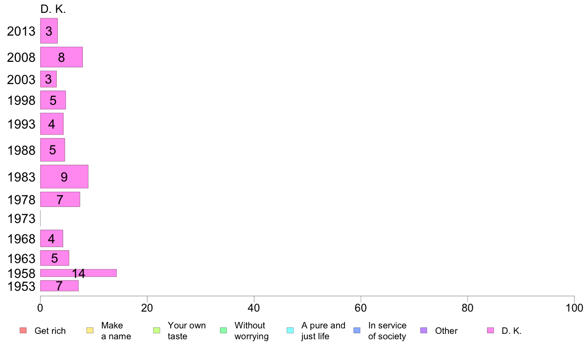The image size is (588, 364).
Task: Click the Without worrying legend swatch
Action: point(224,330)
